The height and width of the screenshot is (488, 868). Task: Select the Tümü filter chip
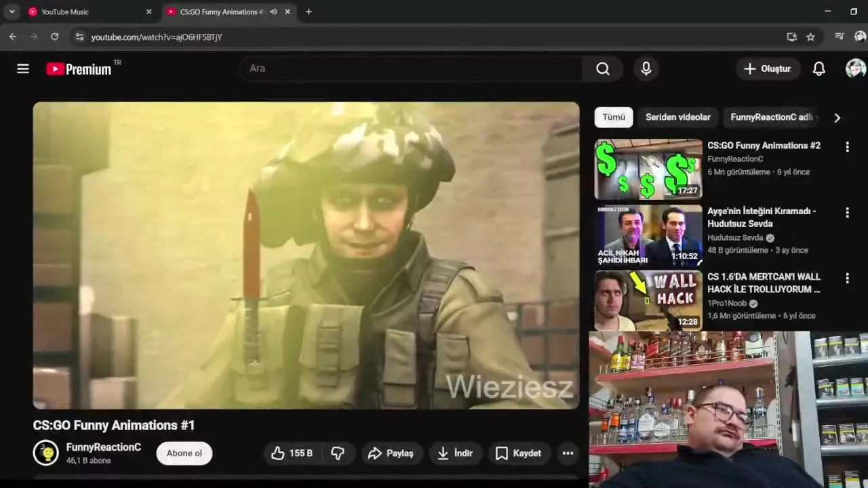614,117
